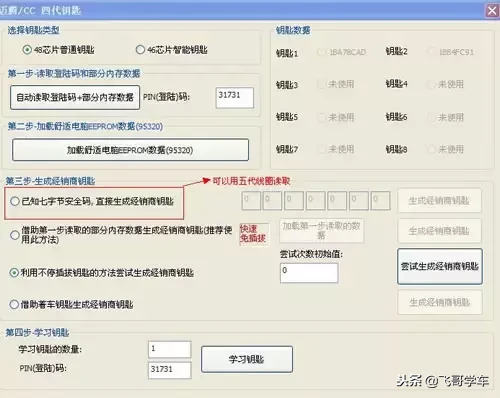Screen dimensions: 500x398
Task: Click 学习钥匙 button
Action: (x=247, y=359)
